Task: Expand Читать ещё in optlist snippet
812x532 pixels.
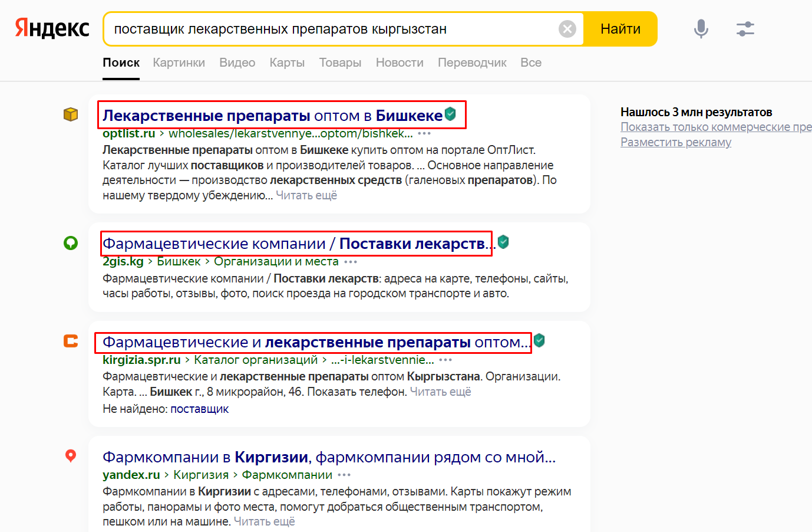Action: (306, 195)
